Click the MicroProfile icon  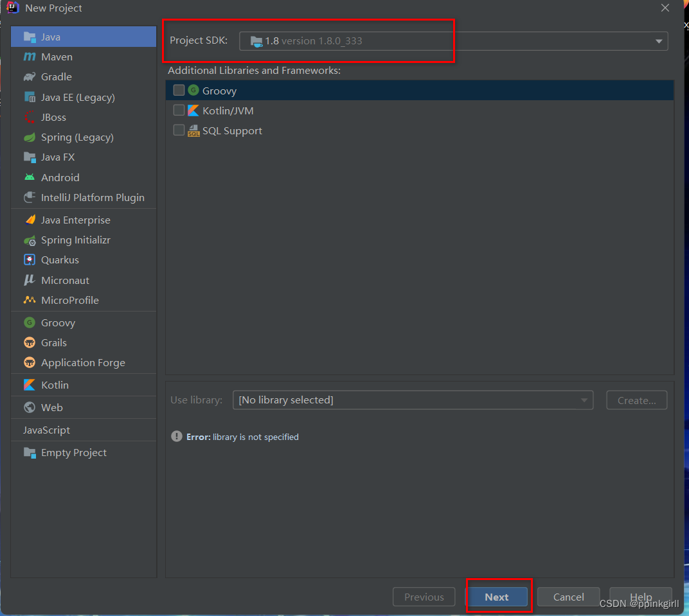point(30,300)
